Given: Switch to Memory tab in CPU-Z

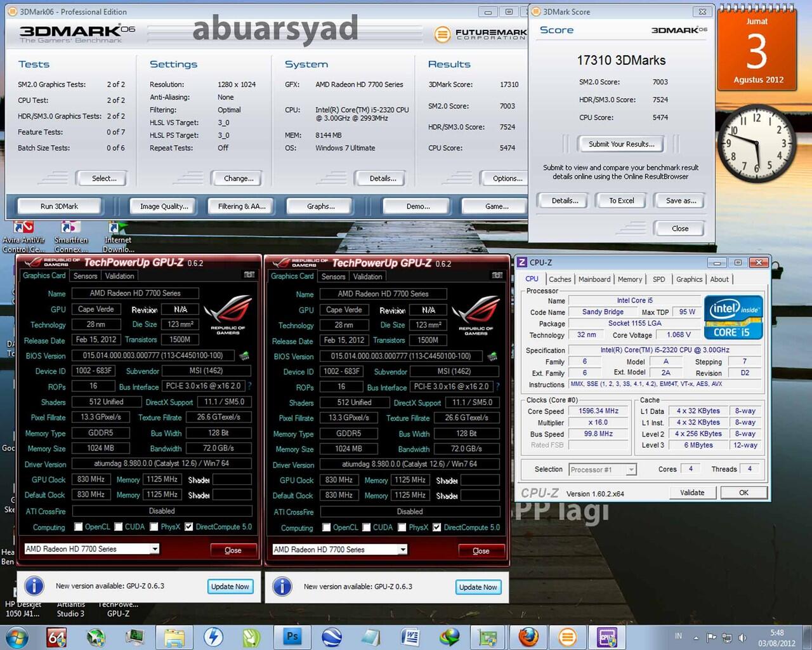Looking at the screenshot, I should [630, 279].
